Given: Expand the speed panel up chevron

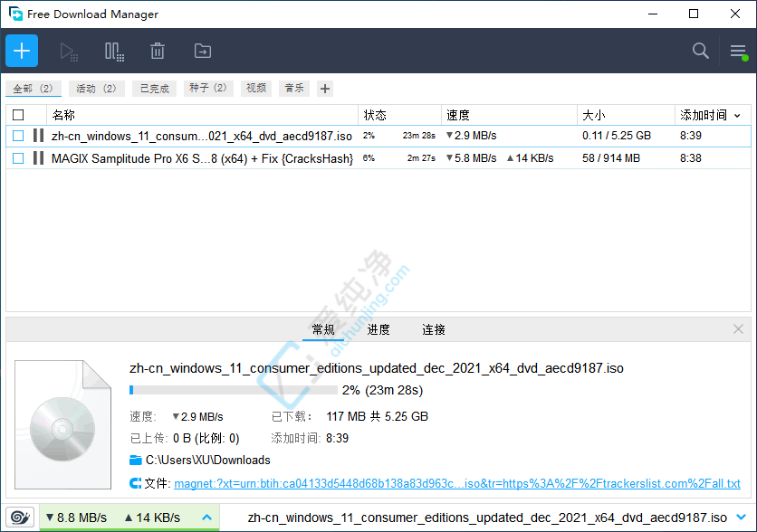Looking at the screenshot, I should coord(207,518).
